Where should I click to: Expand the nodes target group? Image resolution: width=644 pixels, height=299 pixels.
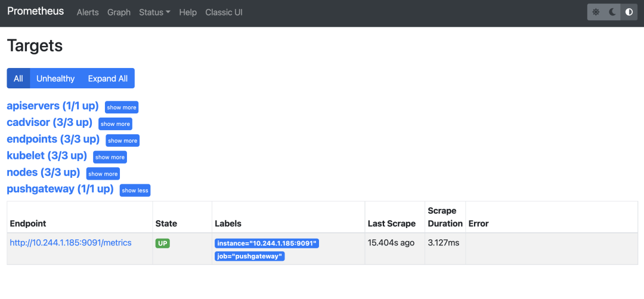tap(103, 174)
